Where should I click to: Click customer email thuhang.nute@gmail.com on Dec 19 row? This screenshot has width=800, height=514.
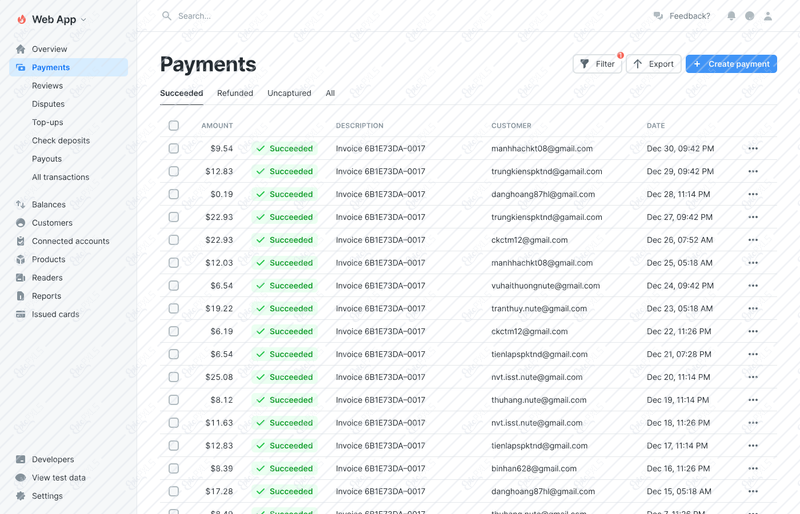click(539, 400)
